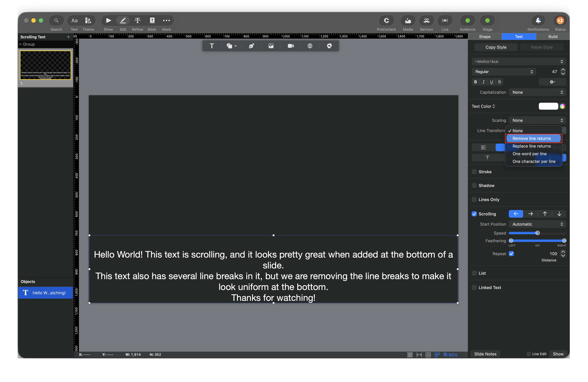The height and width of the screenshot is (382, 588).
Task: Open the Sermon icon
Action: pyautogui.click(x=426, y=20)
